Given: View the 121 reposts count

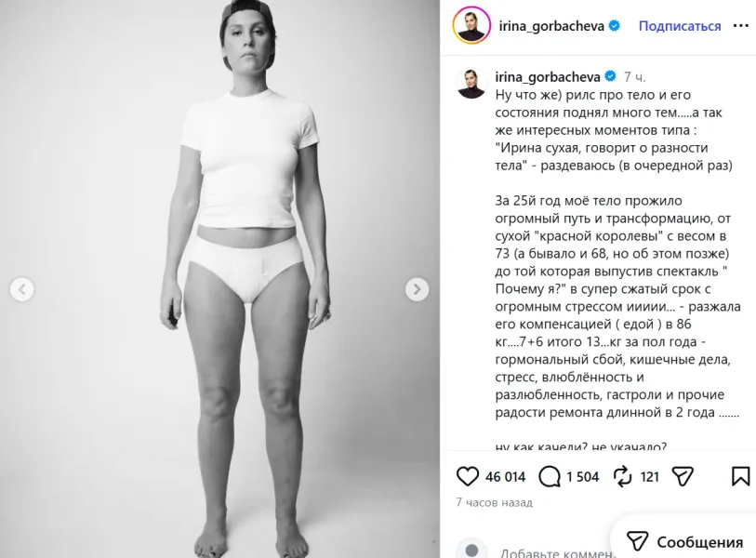Looking at the screenshot, I should [649, 477].
